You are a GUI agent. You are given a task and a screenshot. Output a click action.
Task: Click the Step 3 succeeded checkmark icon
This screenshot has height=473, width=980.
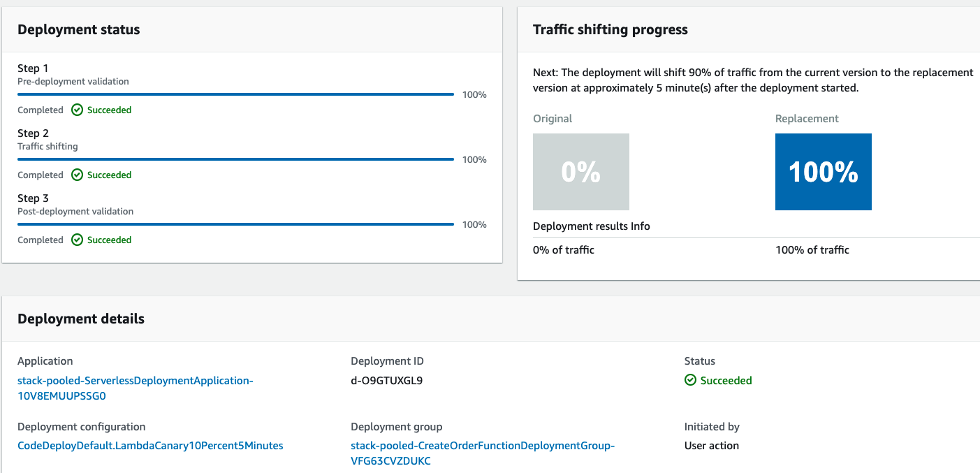click(x=78, y=240)
